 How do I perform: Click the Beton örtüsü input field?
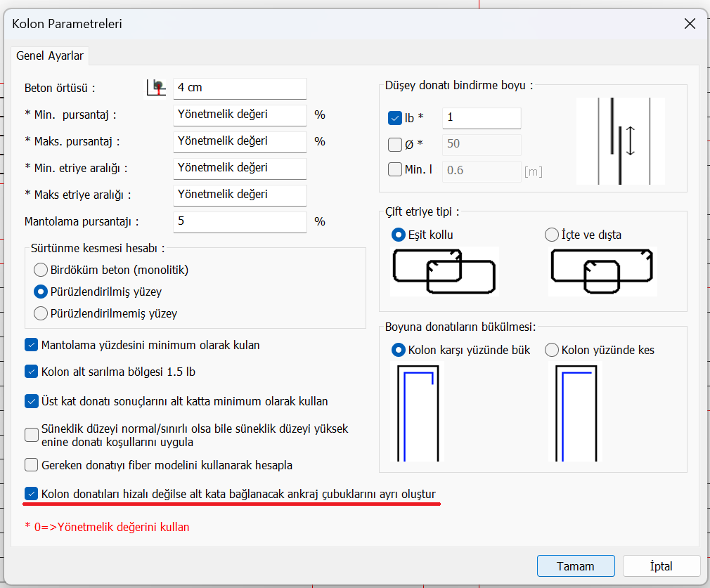click(x=239, y=88)
